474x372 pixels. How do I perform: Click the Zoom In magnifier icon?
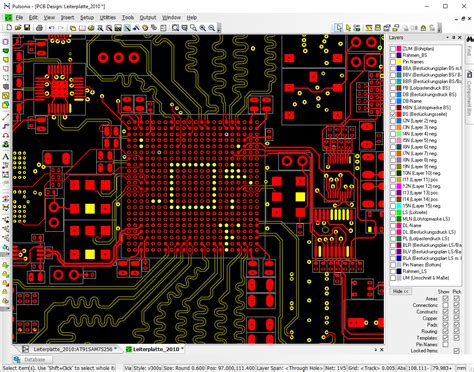(x=203, y=28)
